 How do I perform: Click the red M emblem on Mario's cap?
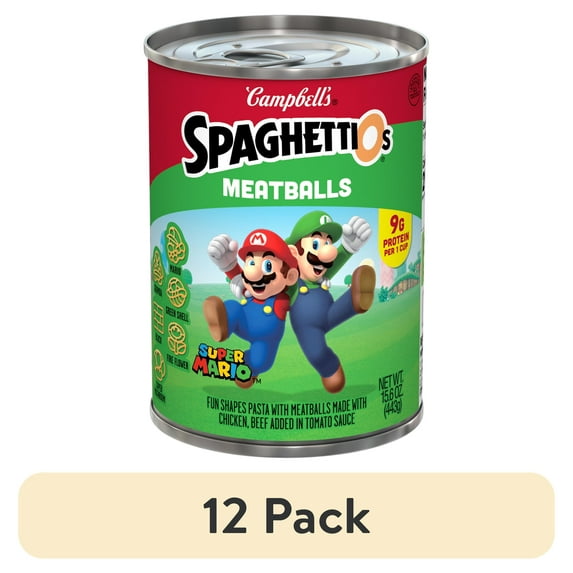coord(258,239)
